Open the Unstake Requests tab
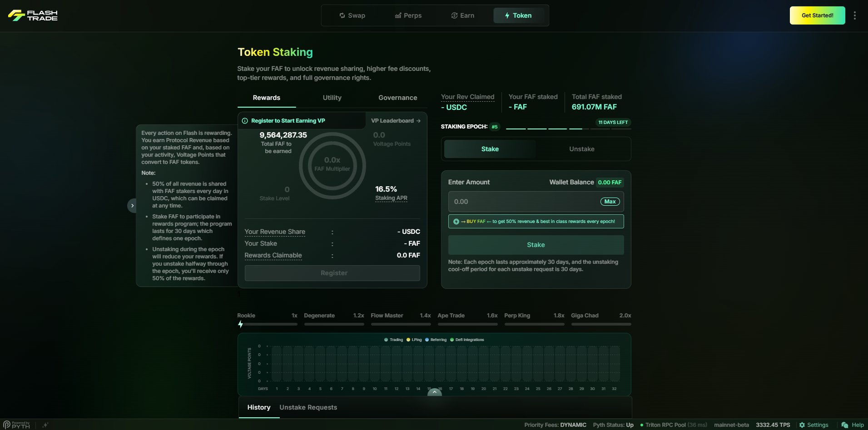This screenshot has width=868, height=430. pos(308,407)
